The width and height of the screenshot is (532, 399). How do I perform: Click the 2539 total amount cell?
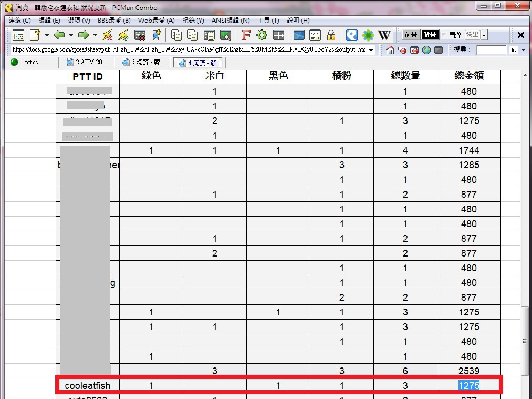click(469, 371)
